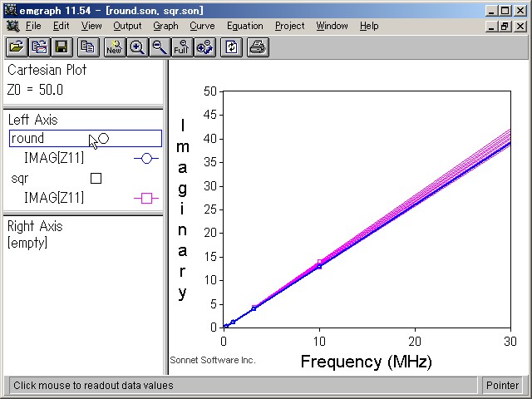Open the Window menu
This screenshot has height=399, width=532.
pyautogui.click(x=332, y=26)
